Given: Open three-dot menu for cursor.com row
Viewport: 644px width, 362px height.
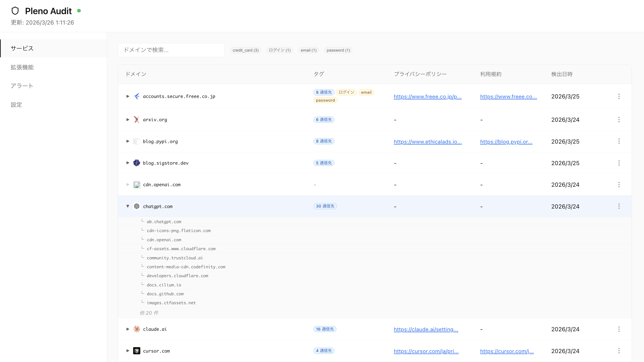Looking at the screenshot, I should [x=619, y=351].
